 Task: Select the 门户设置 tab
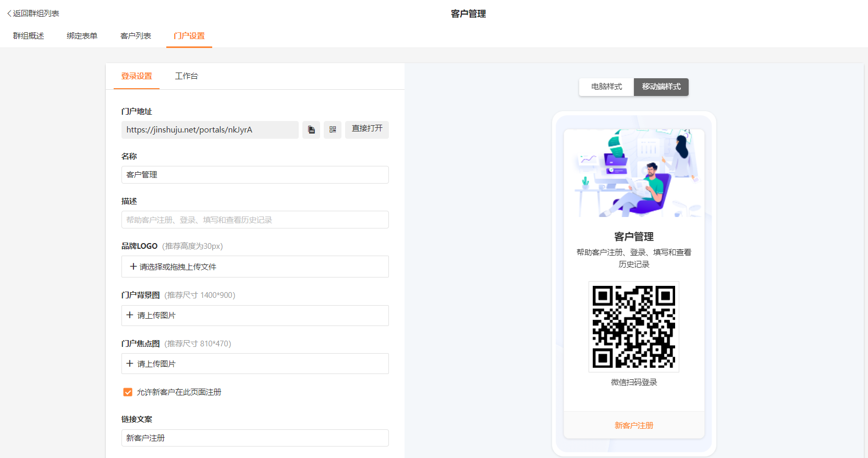point(189,36)
